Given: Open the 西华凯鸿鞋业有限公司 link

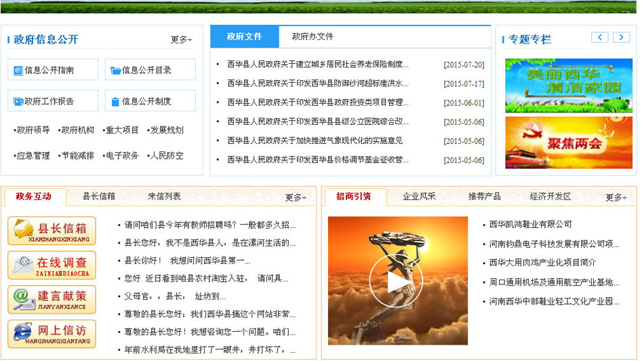Looking at the screenshot, I should coord(531,225).
